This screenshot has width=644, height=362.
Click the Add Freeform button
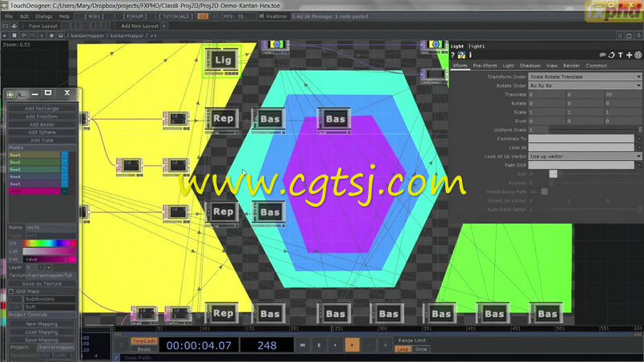(x=42, y=117)
